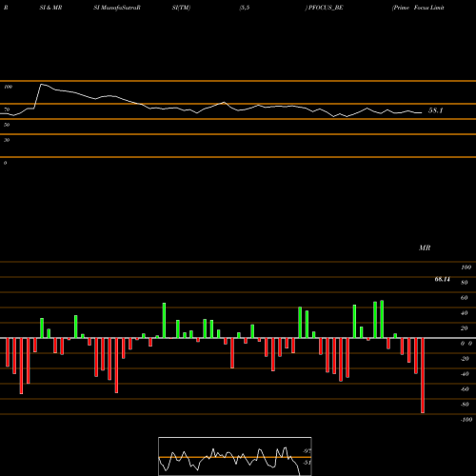The width and height of the screenshot is (476, 476).
Task: Click the 'SI(TM)' header label
Action: 181,8
